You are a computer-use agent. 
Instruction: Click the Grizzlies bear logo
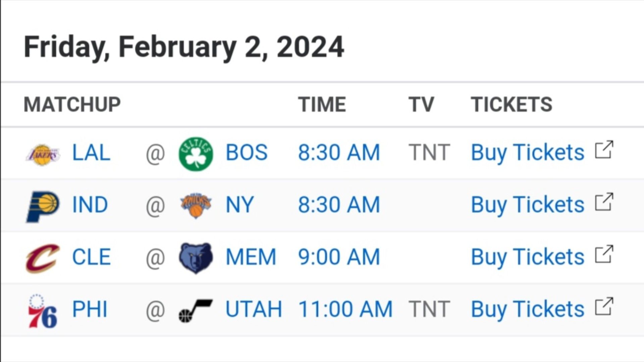point(196,258)
